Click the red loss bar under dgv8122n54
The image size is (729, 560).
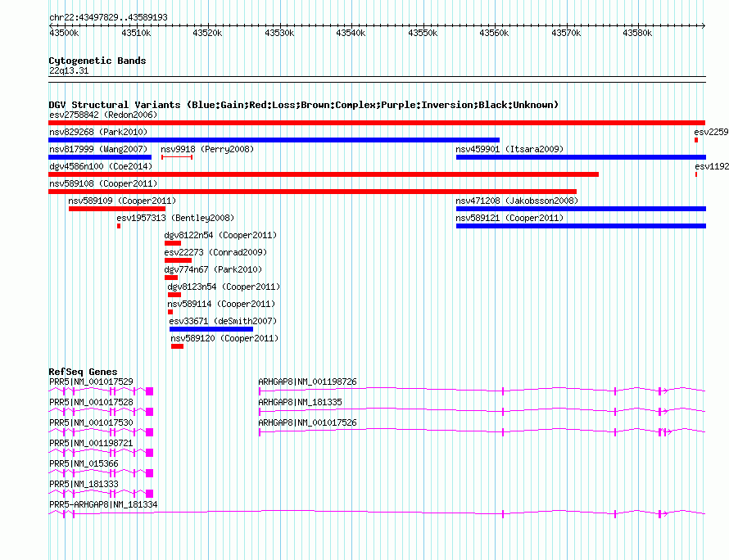click(x=173, y=243)
